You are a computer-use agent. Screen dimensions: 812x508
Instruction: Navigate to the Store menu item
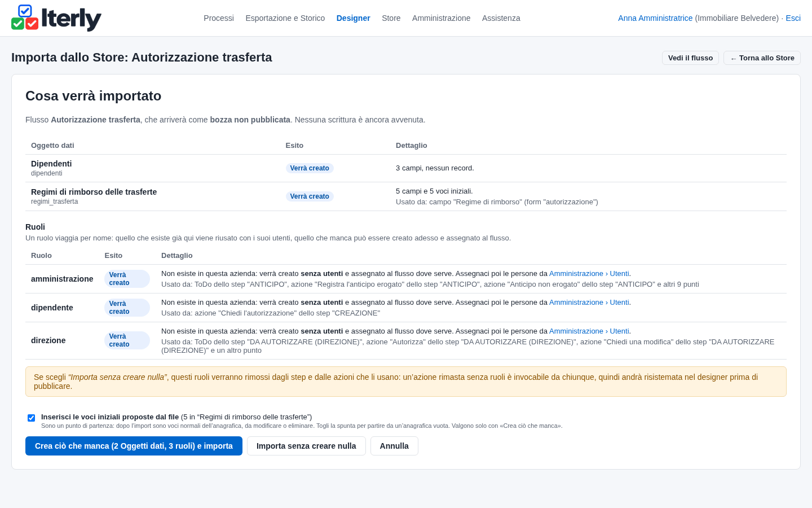(391, 18)
